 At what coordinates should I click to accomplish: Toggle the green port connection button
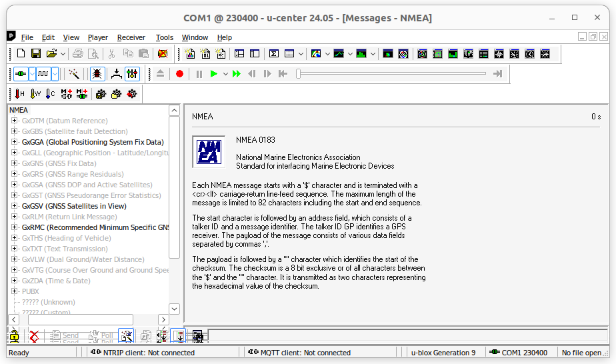click(21, 74)
